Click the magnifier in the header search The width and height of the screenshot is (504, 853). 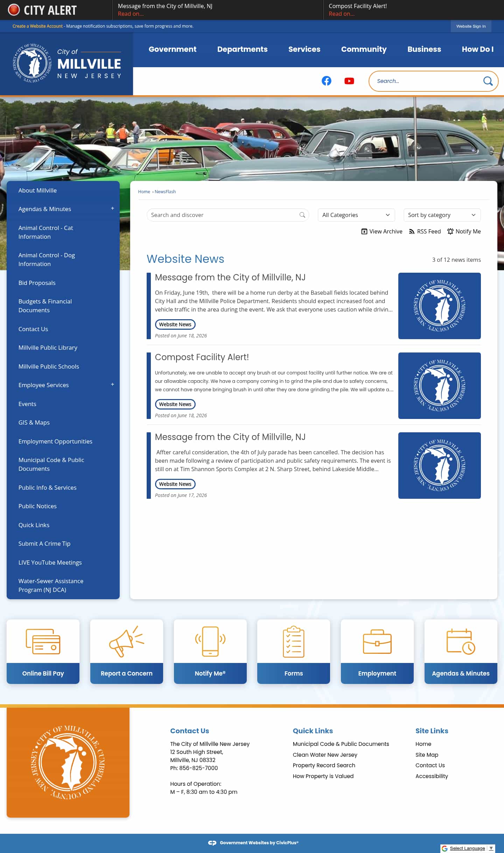click(488, 81)
